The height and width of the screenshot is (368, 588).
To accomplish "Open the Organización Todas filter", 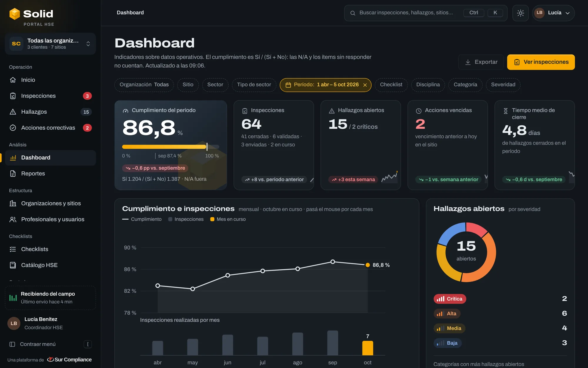I will click(144, 85).
